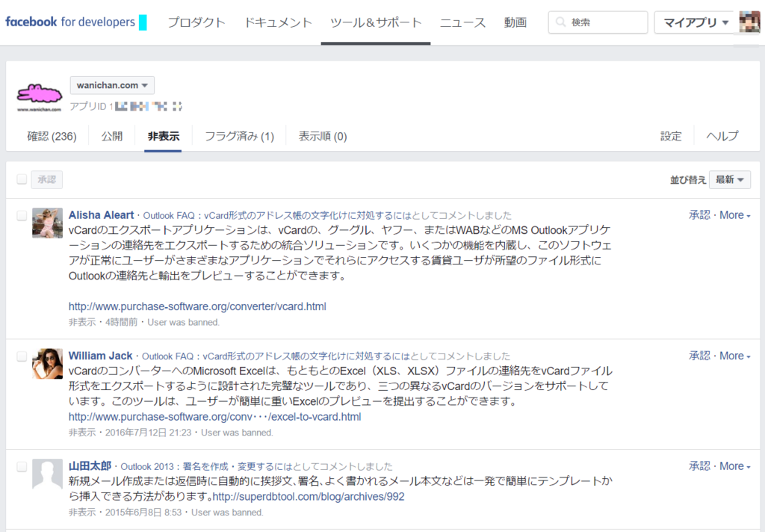The image size is (765, 532).
Task: Click the 4時間前 timestamp
Action: pyautogui.click(x=122, y=322)
